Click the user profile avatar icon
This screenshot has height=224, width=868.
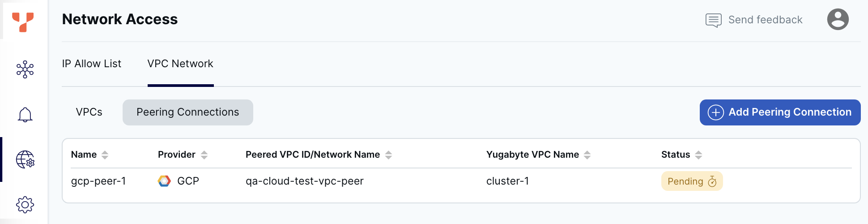click(x=838, y=19)
